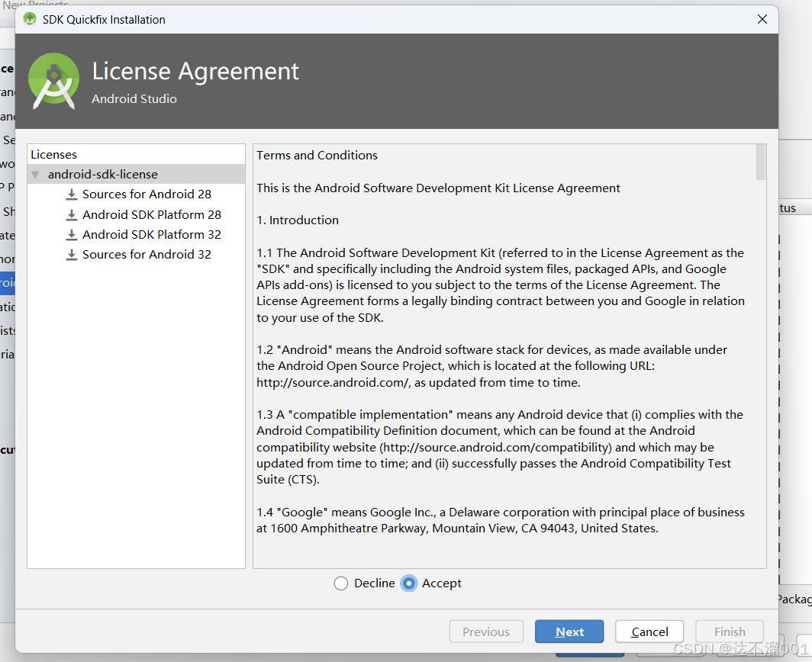Select Sources for Android 28 entry
Viewport: 812px width, 662px height.
click(x=147, y=194)
